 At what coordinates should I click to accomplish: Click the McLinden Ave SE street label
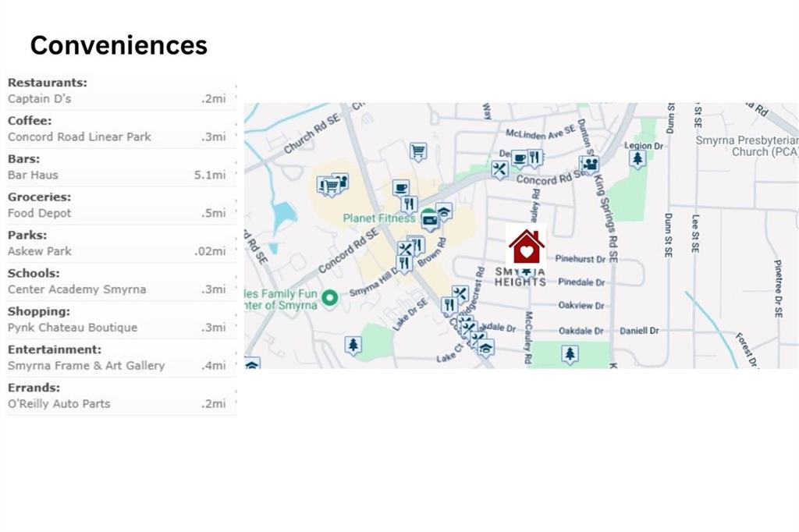pos(540,133)
